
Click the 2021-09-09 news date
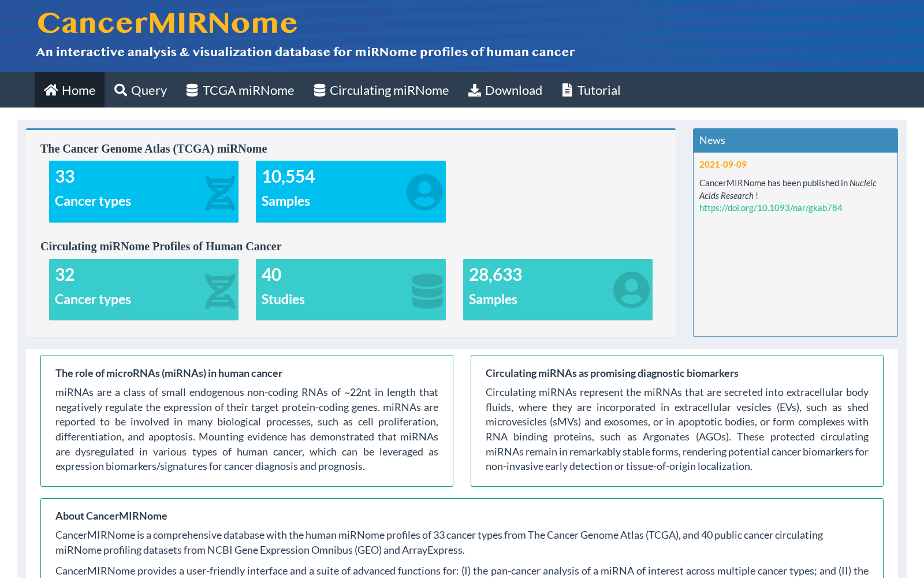[723, 165]
